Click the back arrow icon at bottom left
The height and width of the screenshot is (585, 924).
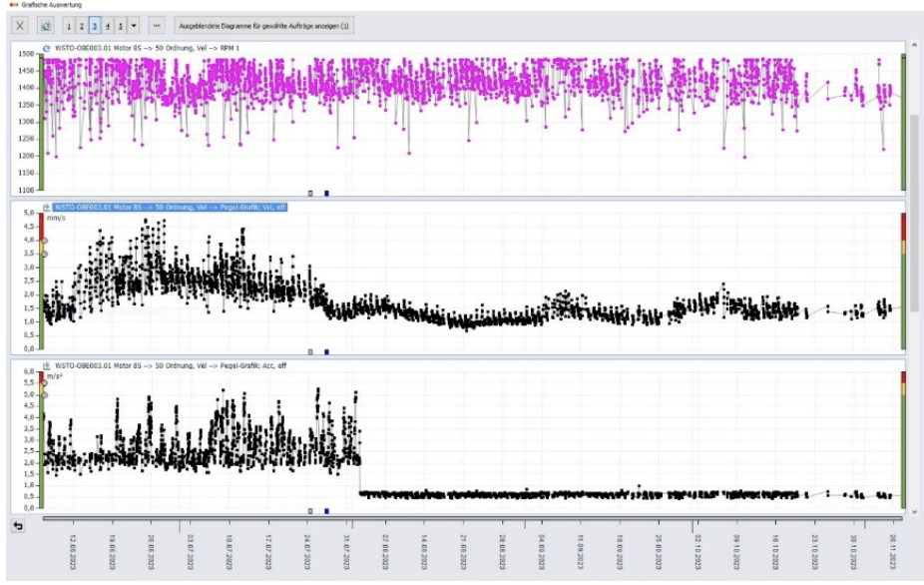17,525
